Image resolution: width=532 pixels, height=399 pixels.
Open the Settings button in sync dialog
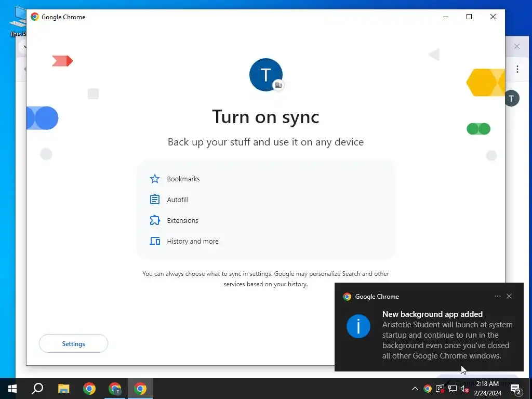[73, 343]
